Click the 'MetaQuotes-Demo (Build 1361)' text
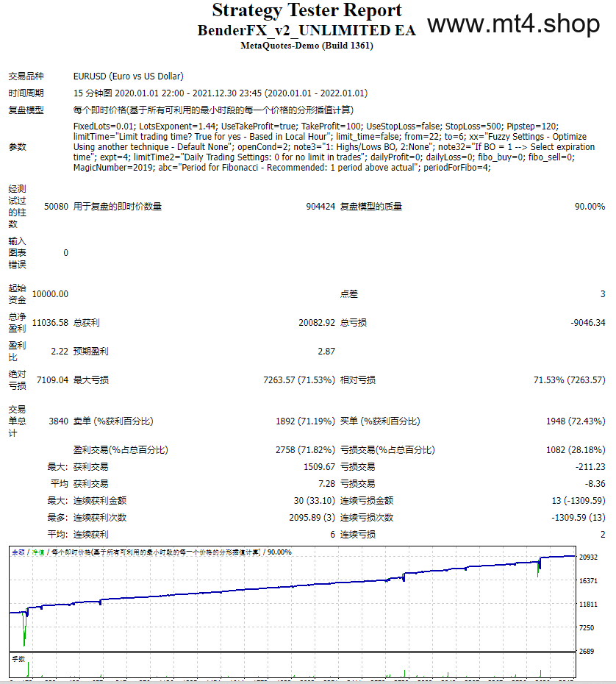 click(x=307, y=46)
